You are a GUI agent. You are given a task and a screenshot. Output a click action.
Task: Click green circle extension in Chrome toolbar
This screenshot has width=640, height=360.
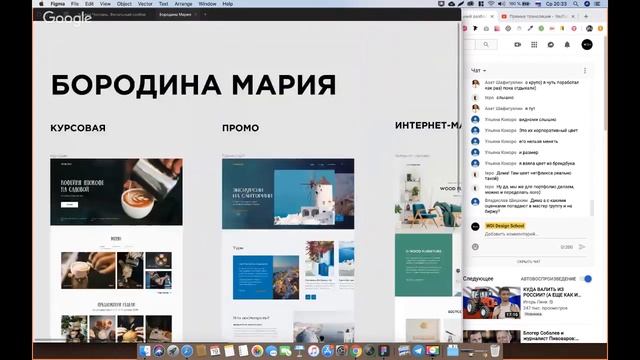(x=541, y=29)
